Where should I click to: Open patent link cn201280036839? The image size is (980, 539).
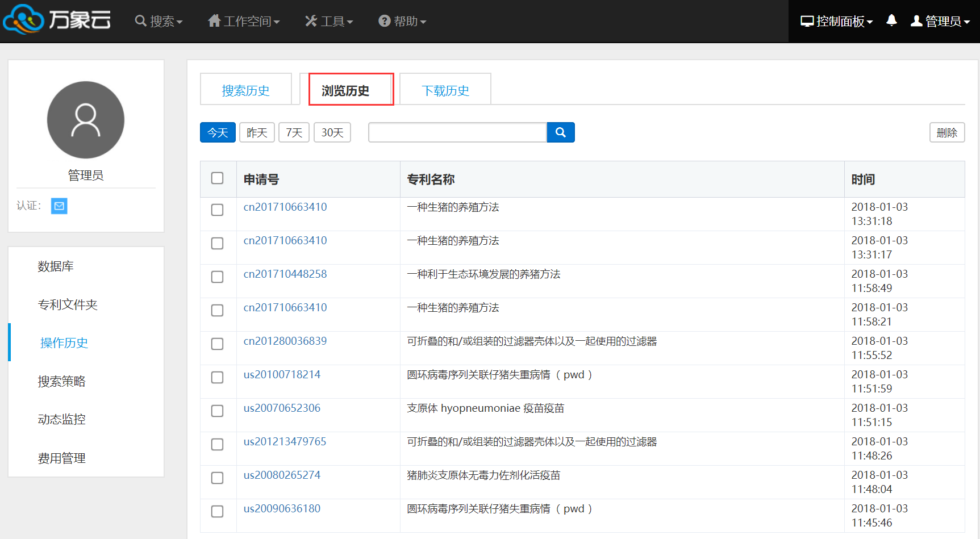285,341
